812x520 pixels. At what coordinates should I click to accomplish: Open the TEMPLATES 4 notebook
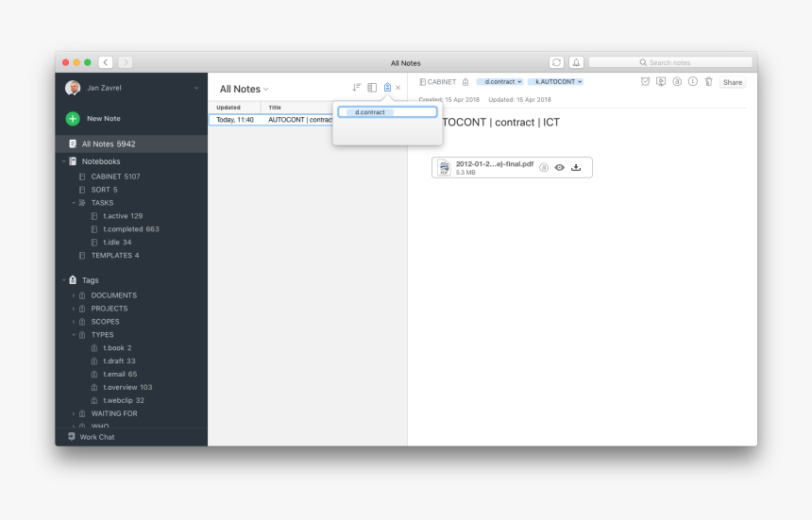click(x=115, y=256)
